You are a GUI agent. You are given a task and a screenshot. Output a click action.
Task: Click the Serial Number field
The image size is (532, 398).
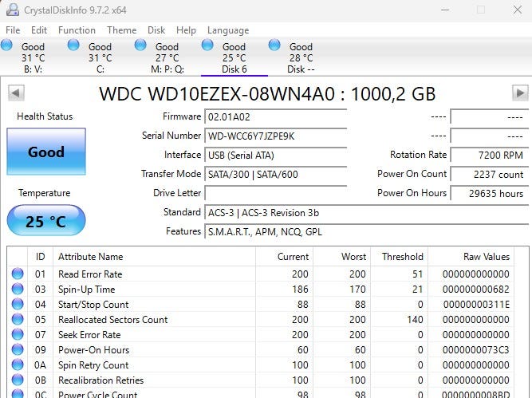(275, 136)
